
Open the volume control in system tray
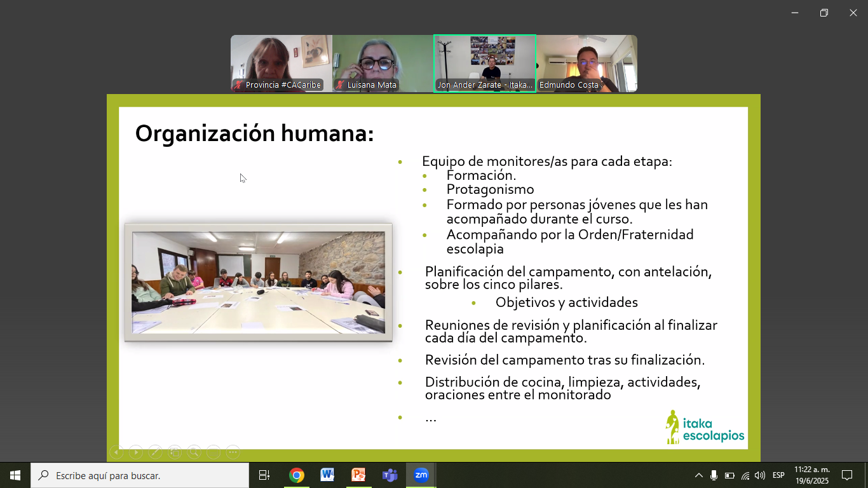tap(760, 475)
